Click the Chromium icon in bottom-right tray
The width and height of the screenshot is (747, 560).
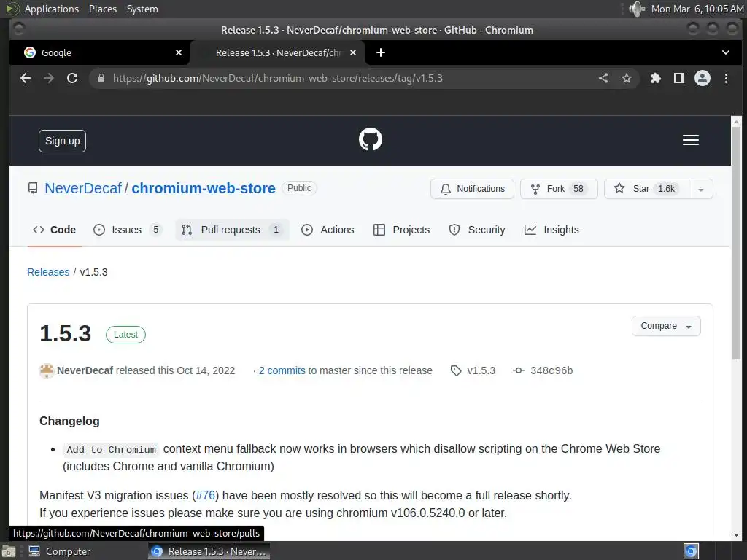point(691,551)
